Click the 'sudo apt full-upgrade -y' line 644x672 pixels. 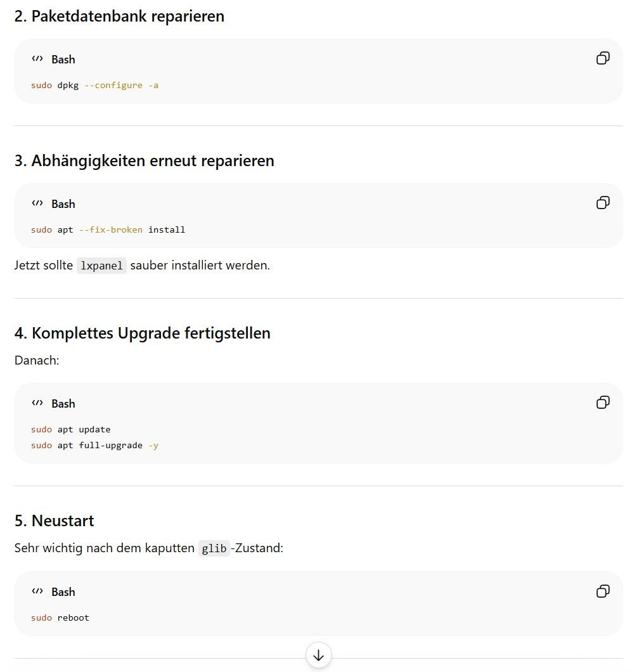pyautogui.click(x=94, y=445)
